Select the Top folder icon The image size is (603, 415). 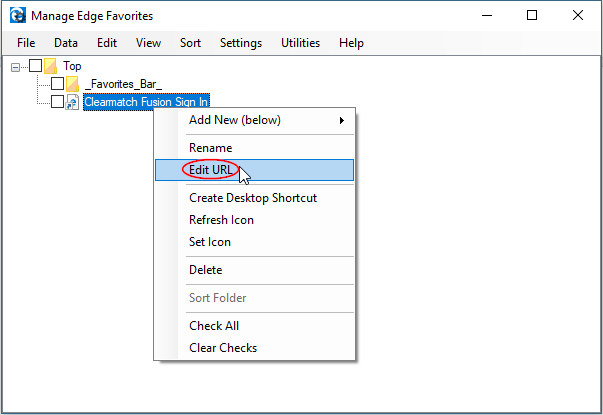tap(50, 66)
